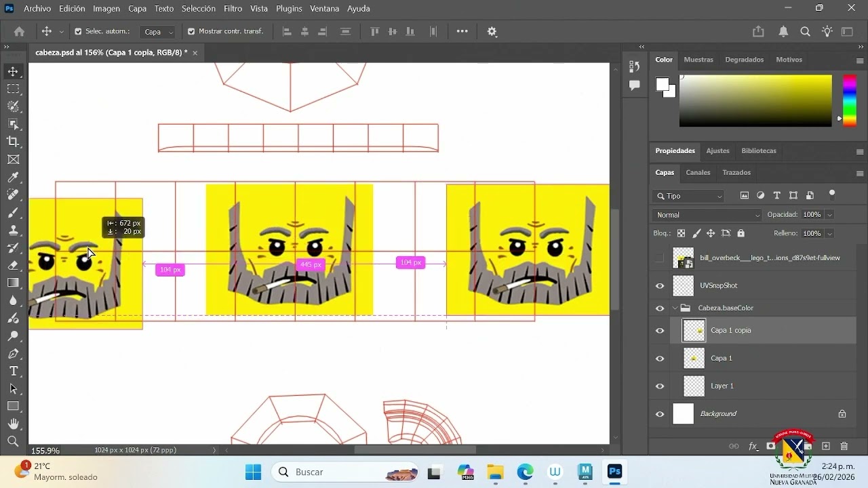The image size is (868, 488).
Task: Select the Pen tool
Action: [13, 353]
